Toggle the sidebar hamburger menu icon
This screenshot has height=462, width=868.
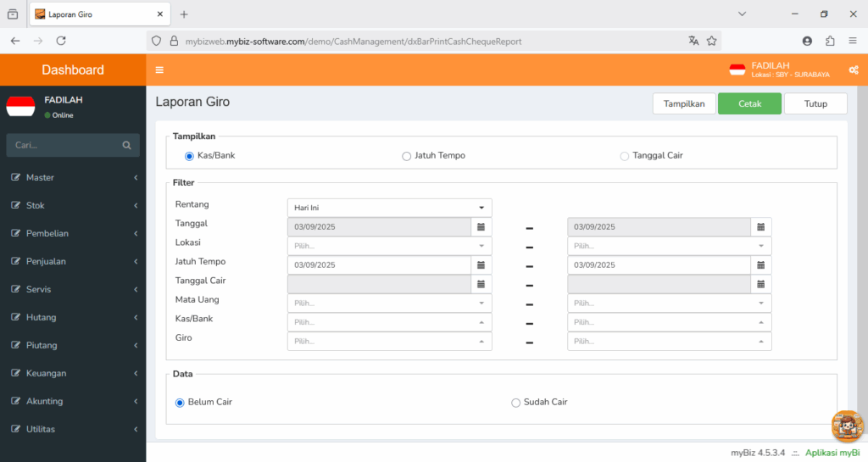tap(159, 70)
